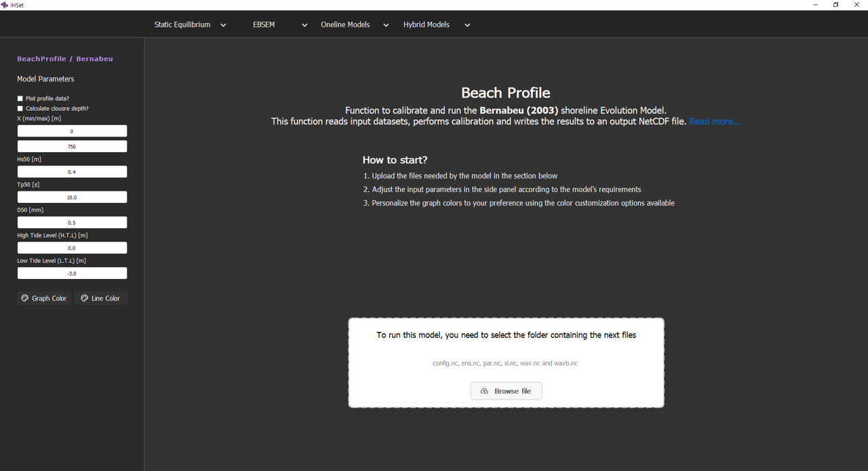
Task: Click the palette icon on Graph Color
Action: [25, 298]
